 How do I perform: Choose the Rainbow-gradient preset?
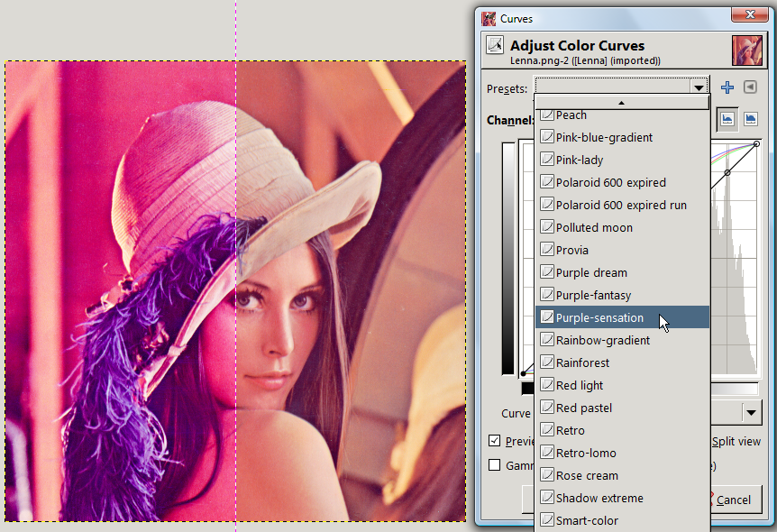click(x=622, y=340)
